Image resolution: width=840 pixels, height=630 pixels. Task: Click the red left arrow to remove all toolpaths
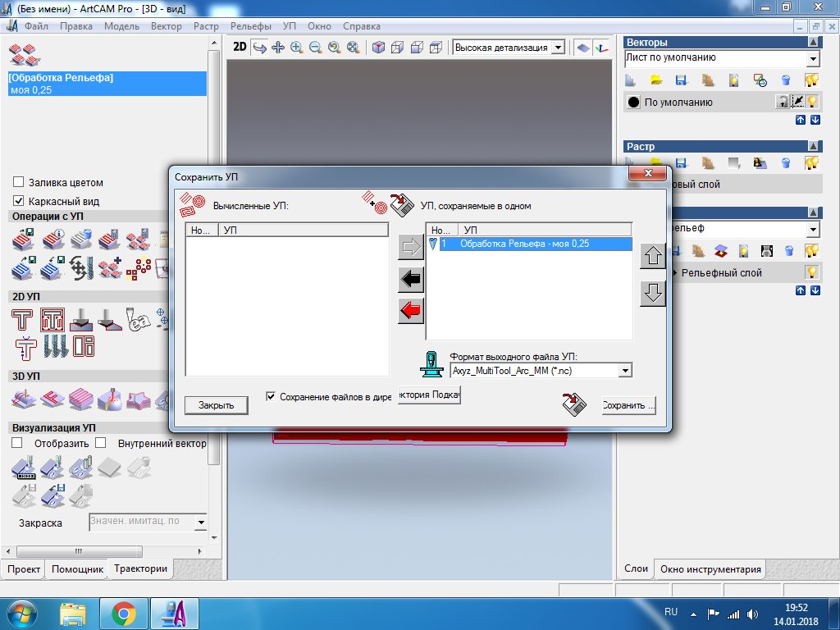[411, 311]
